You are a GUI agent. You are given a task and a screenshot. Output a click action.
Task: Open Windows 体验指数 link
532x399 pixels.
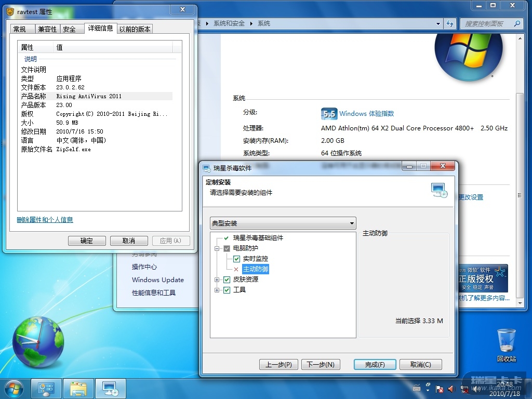coord(366,113)
